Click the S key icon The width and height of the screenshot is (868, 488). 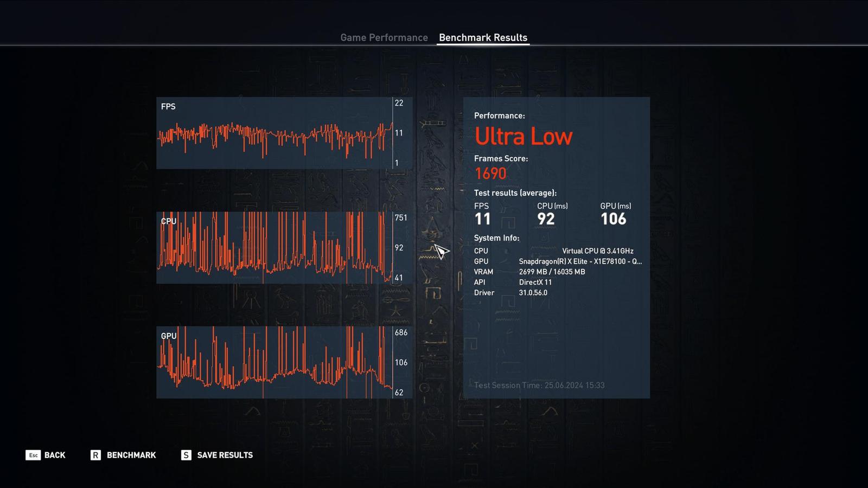[186, 455]
